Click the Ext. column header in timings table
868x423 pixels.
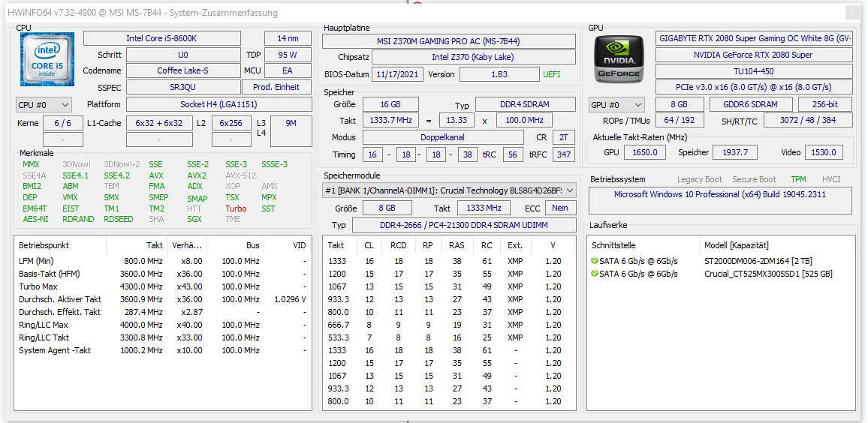click(515, 245)
